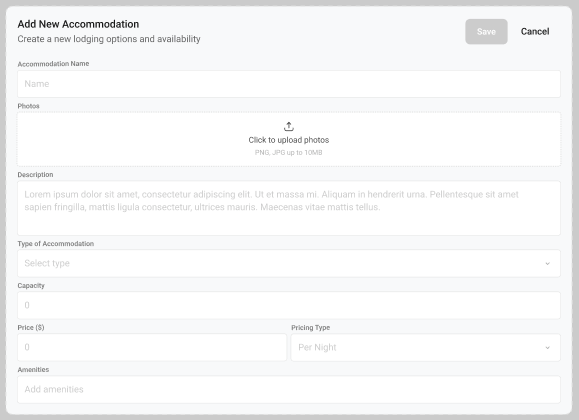Open the photo upload drop zone
This screenshot has height=420, width=579.
pos(289,139)
